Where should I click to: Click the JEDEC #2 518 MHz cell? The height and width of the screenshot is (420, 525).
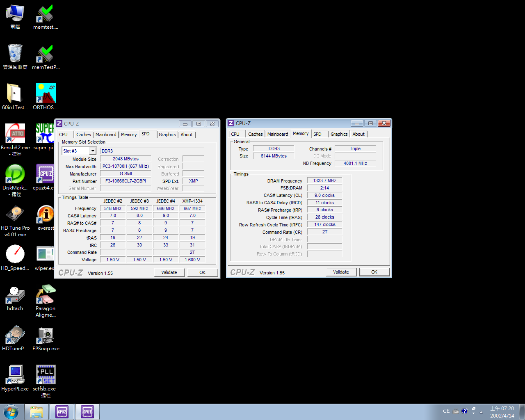(113, 208)
